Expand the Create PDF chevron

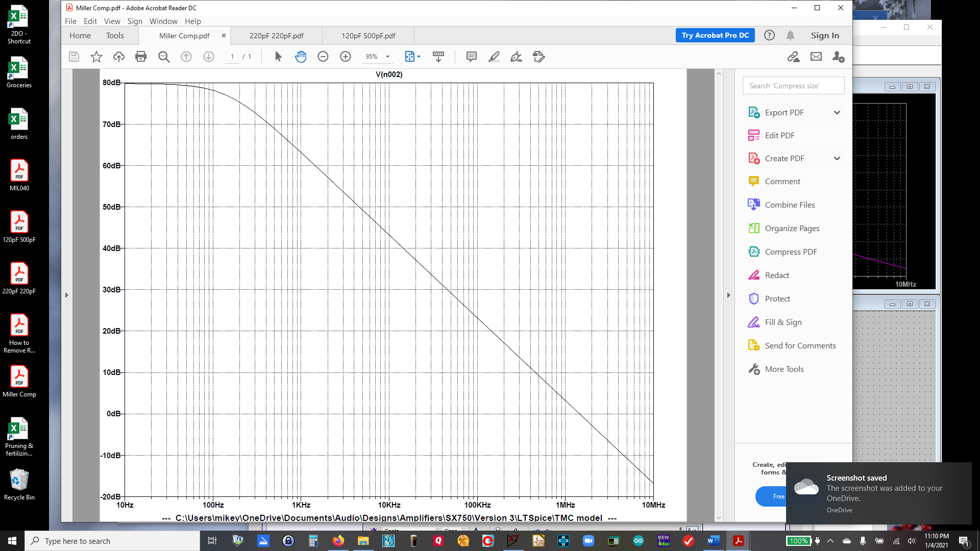pyautogui.click(x=837, y=158)
